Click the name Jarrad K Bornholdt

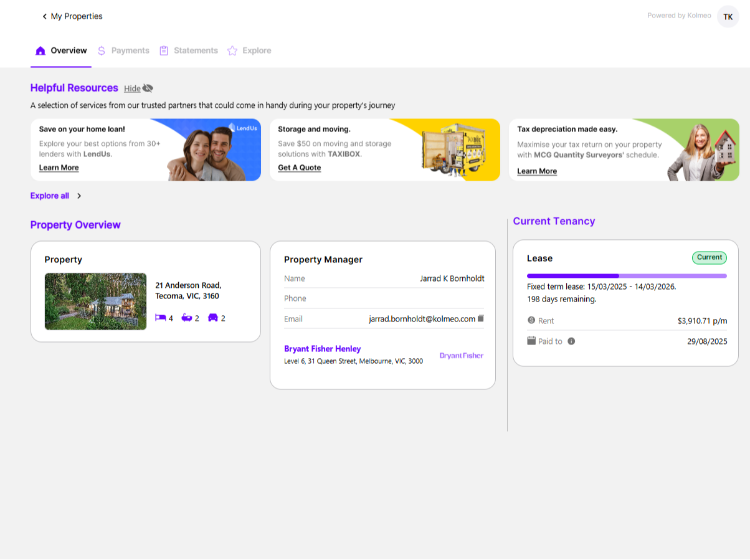pyautogui.click(x=452, y=278)
